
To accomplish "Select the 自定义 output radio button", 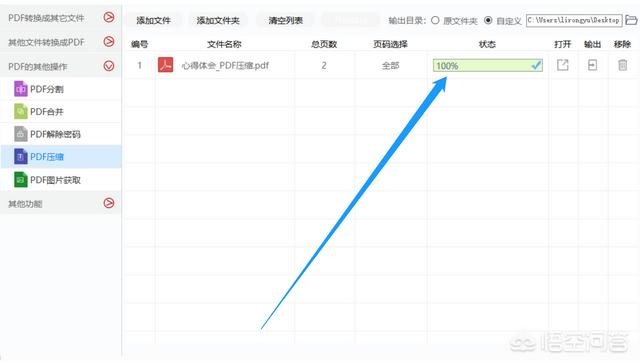I will pyautogui.click(x=488, y=20).
